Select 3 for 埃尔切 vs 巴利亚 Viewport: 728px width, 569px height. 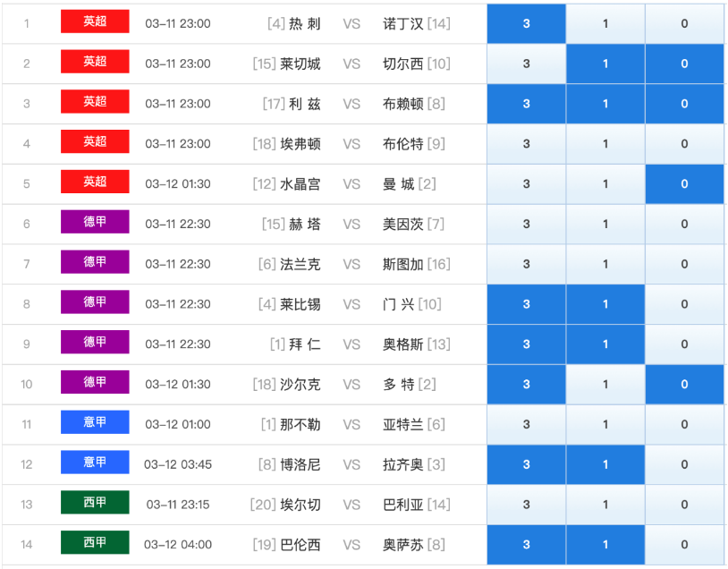526,505
